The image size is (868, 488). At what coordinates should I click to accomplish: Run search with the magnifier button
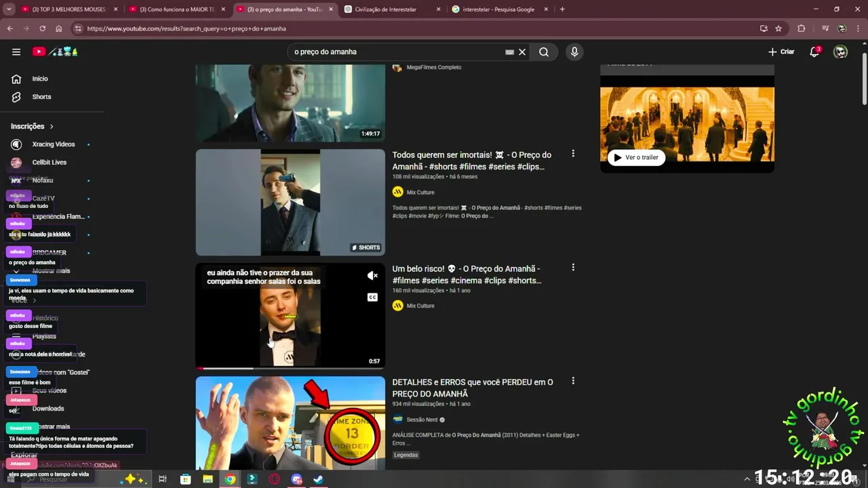click(x=544, y=52)
